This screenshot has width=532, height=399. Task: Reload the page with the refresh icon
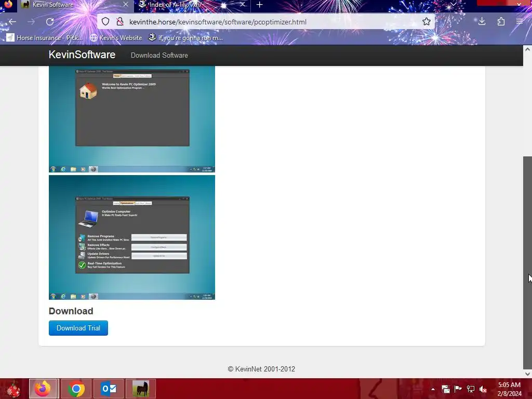coord(50,22)
